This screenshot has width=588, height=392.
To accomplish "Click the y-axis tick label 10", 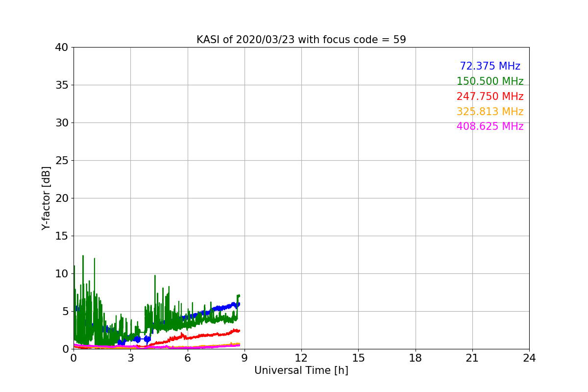I will click(x=62, y=274).
